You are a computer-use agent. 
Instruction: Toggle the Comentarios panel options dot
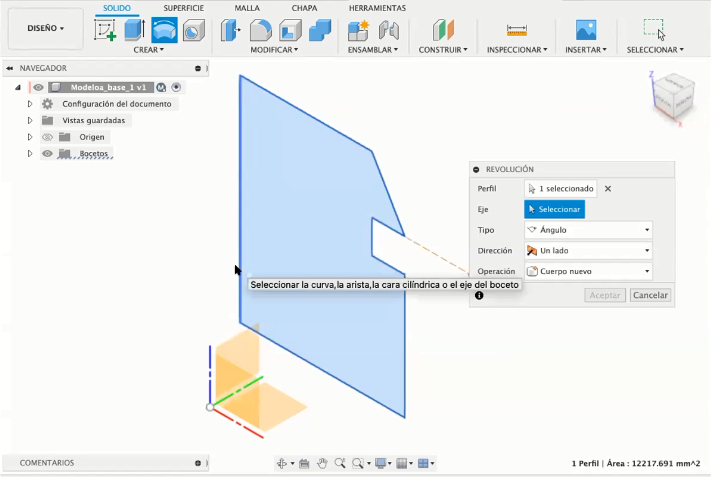coord(198,463)
